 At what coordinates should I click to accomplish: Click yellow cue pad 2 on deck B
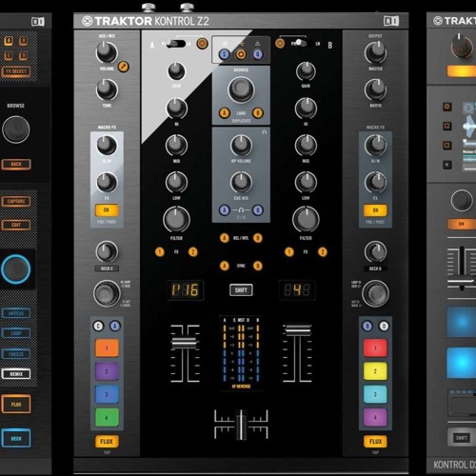click(x=375, y=371)
